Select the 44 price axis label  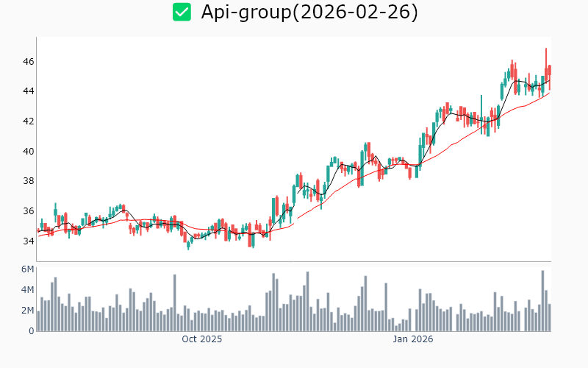pos(28,91)
